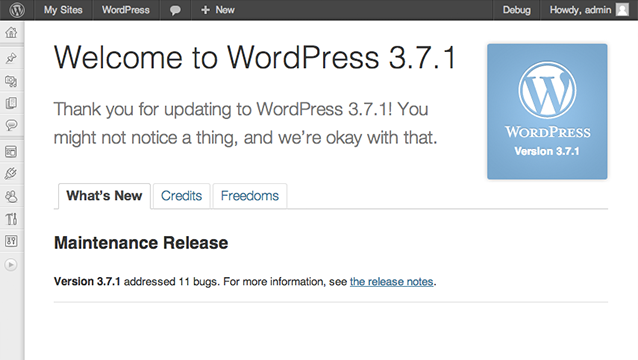The height and width of the screenshot is (360, 638).
Task: Go to Dashboard home icon in sidebar
Action: (11, 33)
